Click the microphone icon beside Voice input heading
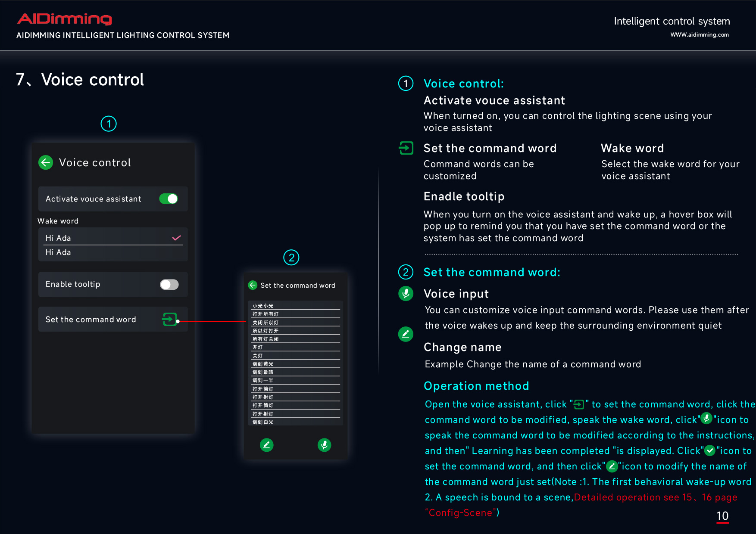This screenshot has height=534, width=756. [406, 294]
